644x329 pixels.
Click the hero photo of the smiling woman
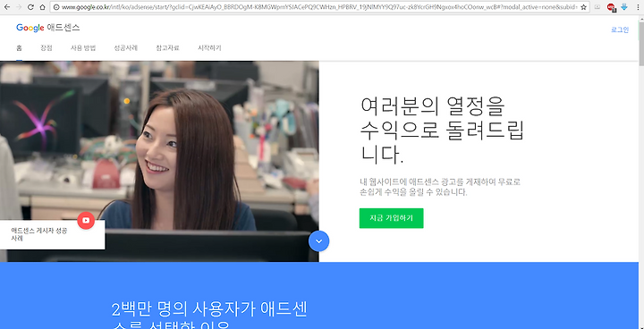tap(159, 162)
